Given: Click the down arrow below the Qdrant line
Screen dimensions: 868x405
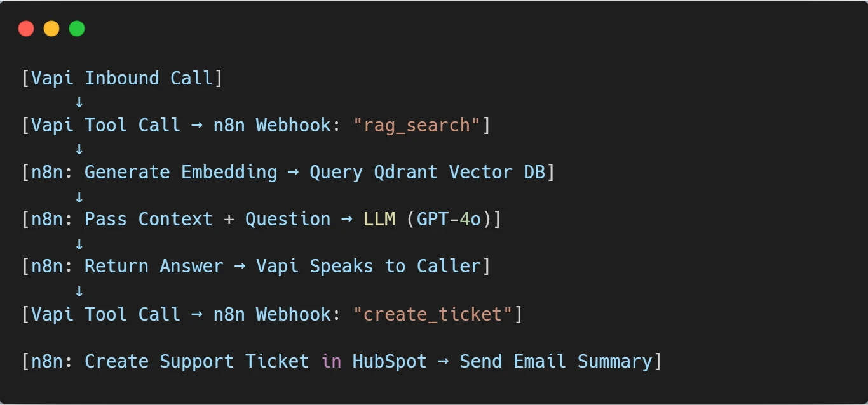Looking at the screenshot, I should coord(79,197).
